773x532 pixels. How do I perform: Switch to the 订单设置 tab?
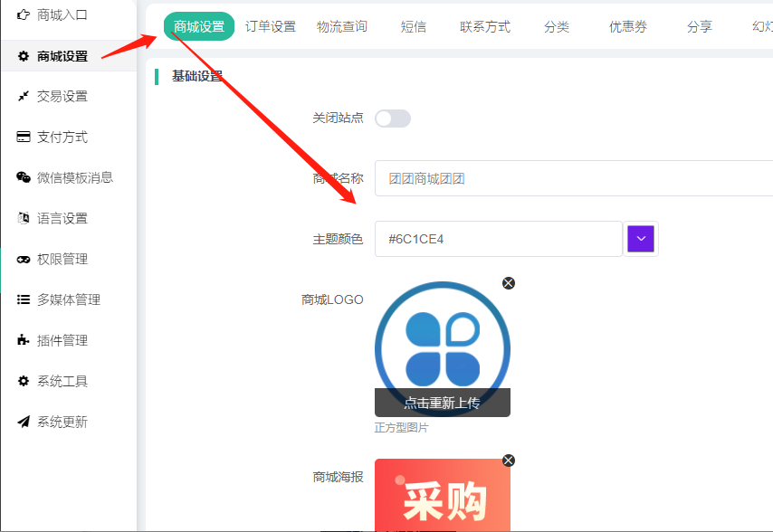point(271,27)
